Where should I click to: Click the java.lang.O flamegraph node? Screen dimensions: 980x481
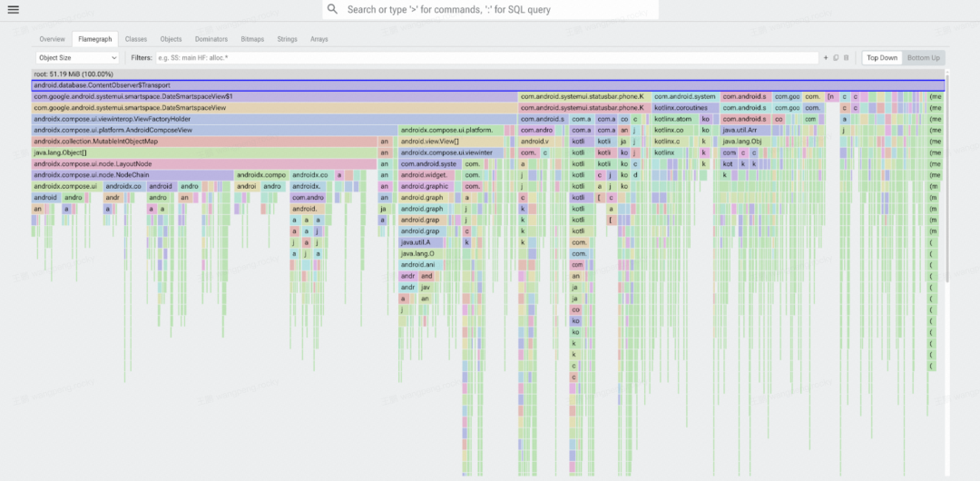click(423, 253)
